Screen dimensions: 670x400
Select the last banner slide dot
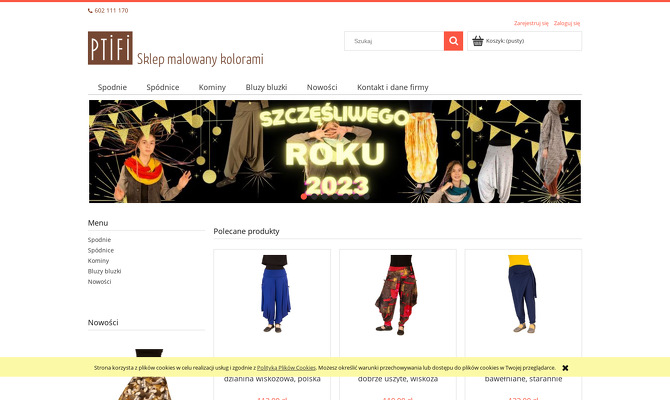click(367, 197)
